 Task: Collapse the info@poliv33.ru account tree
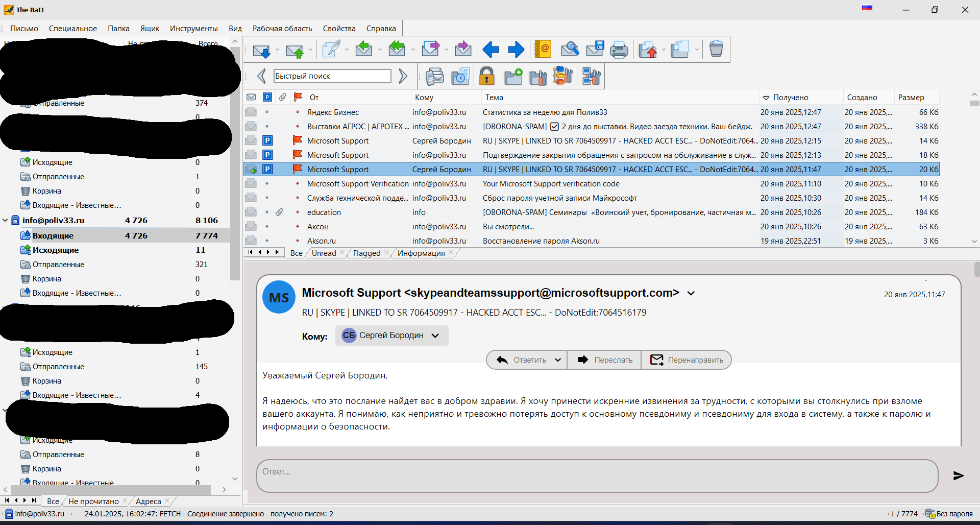(5, 220)
